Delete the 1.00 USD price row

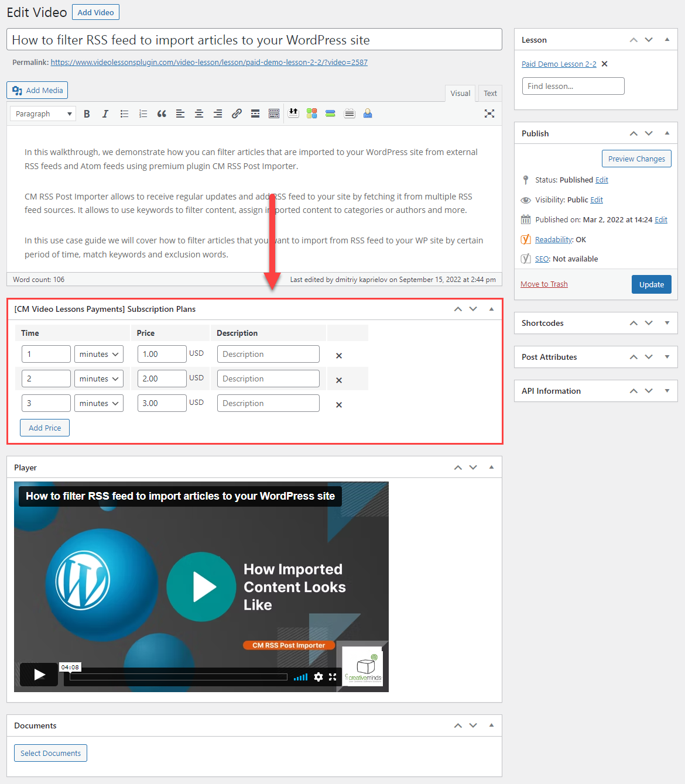point(339,356)
